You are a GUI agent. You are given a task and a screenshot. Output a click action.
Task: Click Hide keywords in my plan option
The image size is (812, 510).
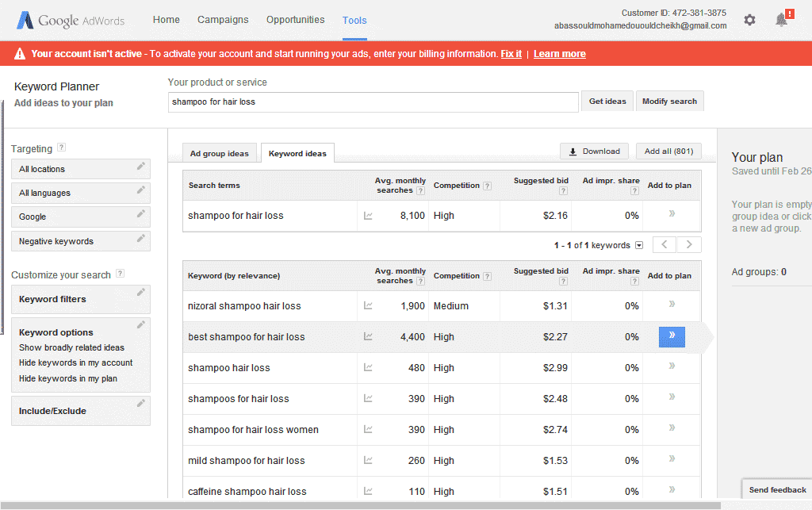tap(68, 378)
